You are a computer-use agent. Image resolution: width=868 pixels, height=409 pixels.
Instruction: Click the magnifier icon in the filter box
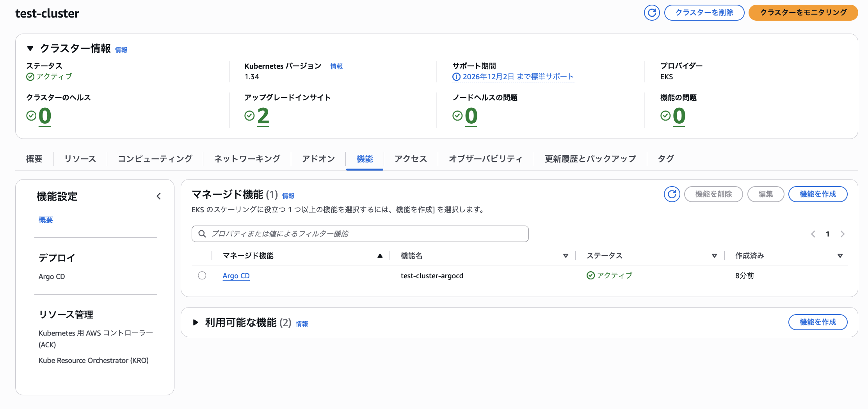click(202, 233)
